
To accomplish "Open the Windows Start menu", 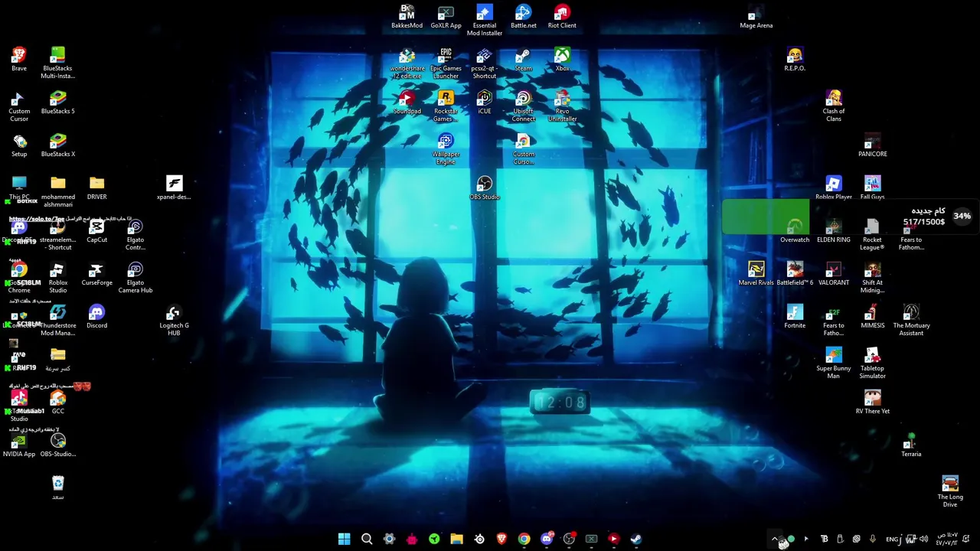I will click(x=344, y=539).
